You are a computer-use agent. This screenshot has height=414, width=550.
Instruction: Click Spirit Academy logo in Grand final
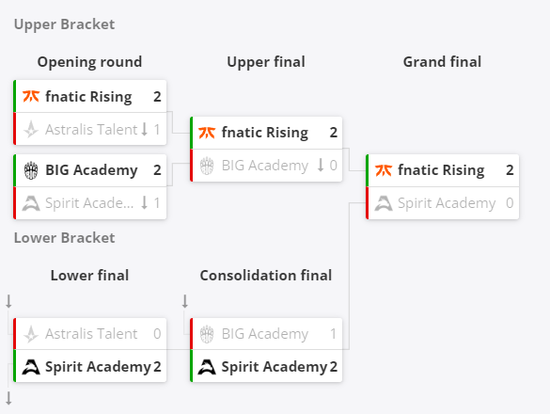click(383, 203)
